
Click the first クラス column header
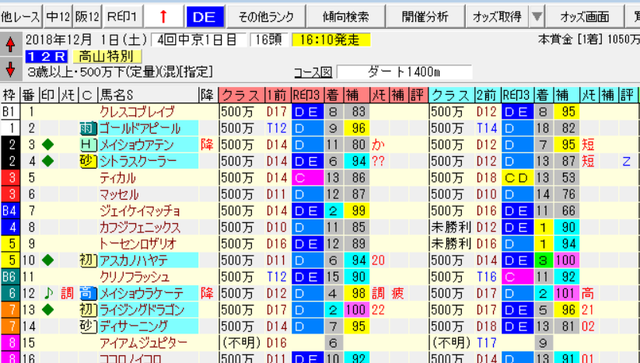tap(242, 95)
